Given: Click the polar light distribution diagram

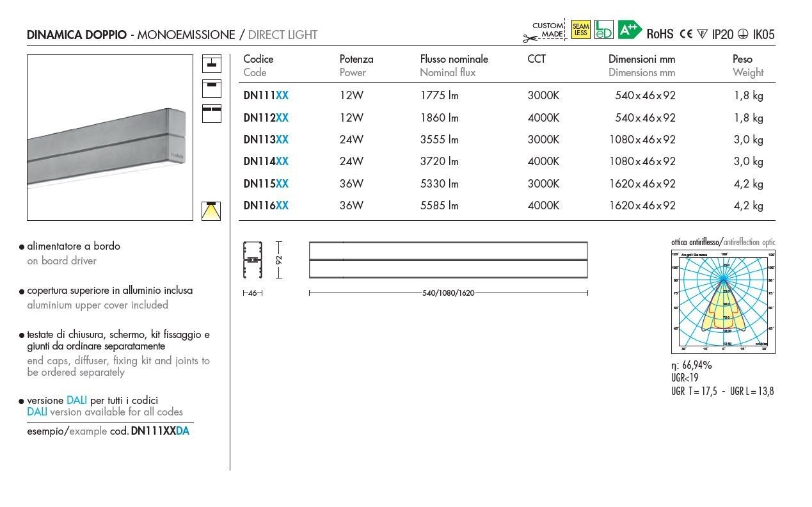Looking at the screenshot, I should pyautogui.click(x=723, y=301).
